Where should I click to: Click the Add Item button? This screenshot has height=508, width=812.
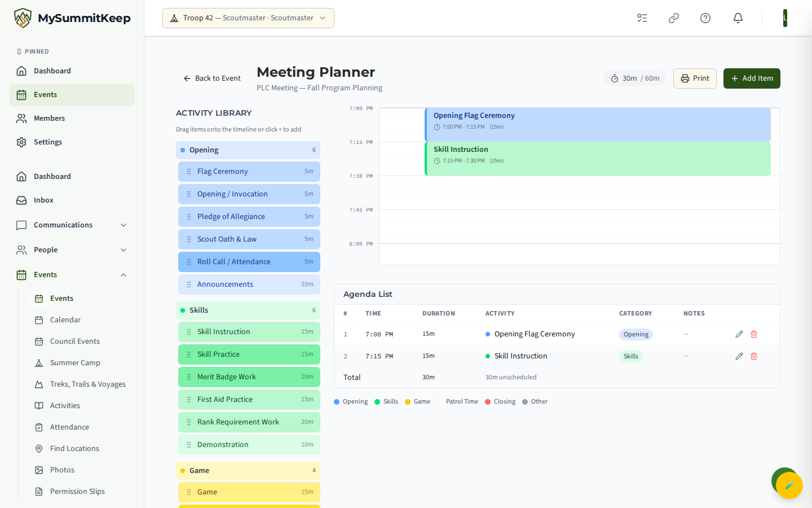pyautogui.click(x=752, y=78)
